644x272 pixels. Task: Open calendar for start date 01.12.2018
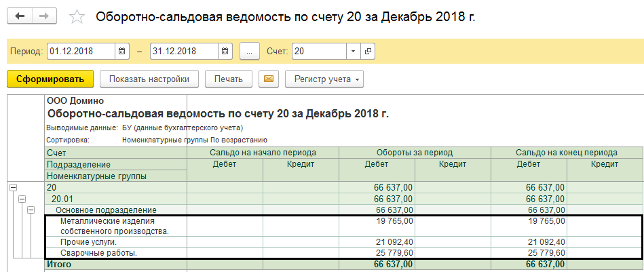click(122, 51)
